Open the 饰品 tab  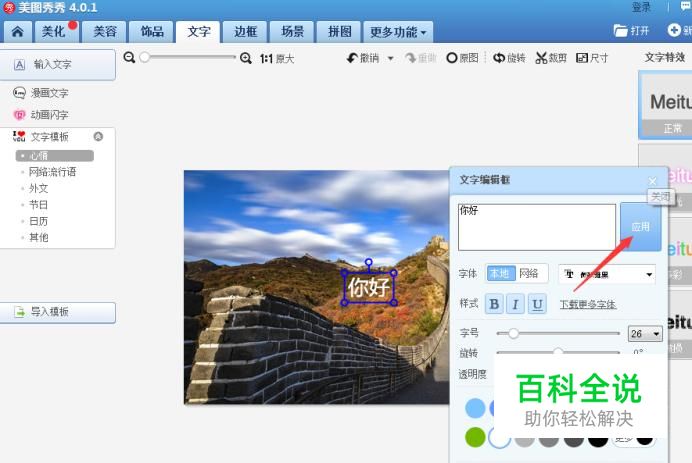[151, 32]
